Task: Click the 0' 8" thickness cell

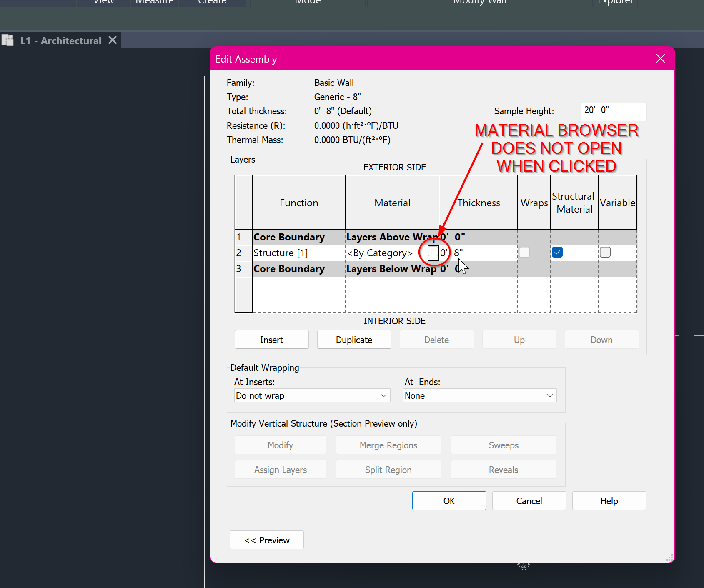Action: click(x=478, y=253)
